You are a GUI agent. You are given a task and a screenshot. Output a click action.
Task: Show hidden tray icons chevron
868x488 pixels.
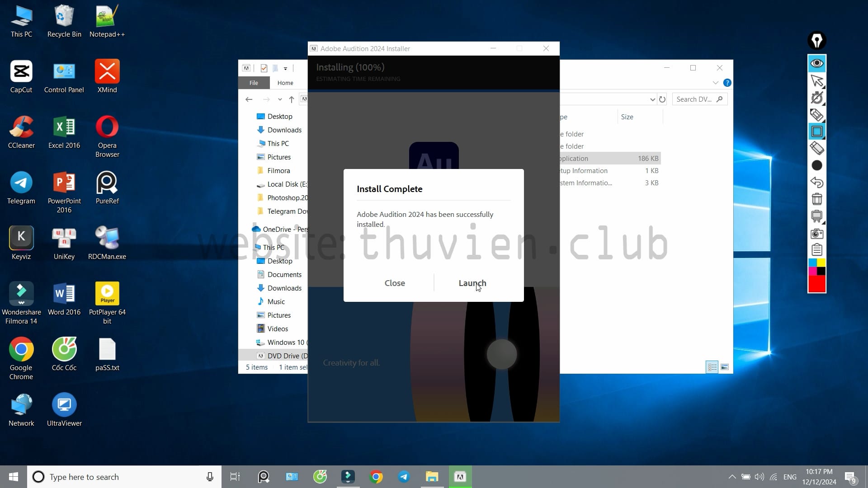click(732, 477)
